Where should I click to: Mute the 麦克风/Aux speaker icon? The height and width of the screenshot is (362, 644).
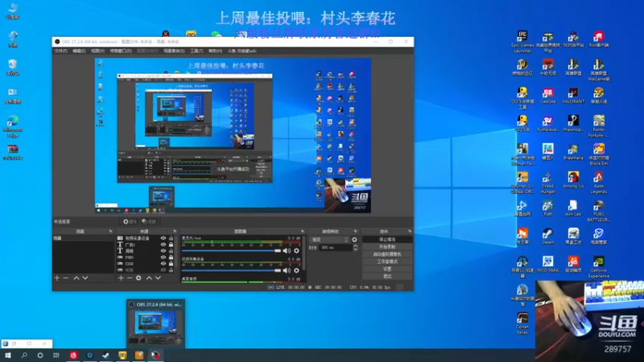point(287,251)
